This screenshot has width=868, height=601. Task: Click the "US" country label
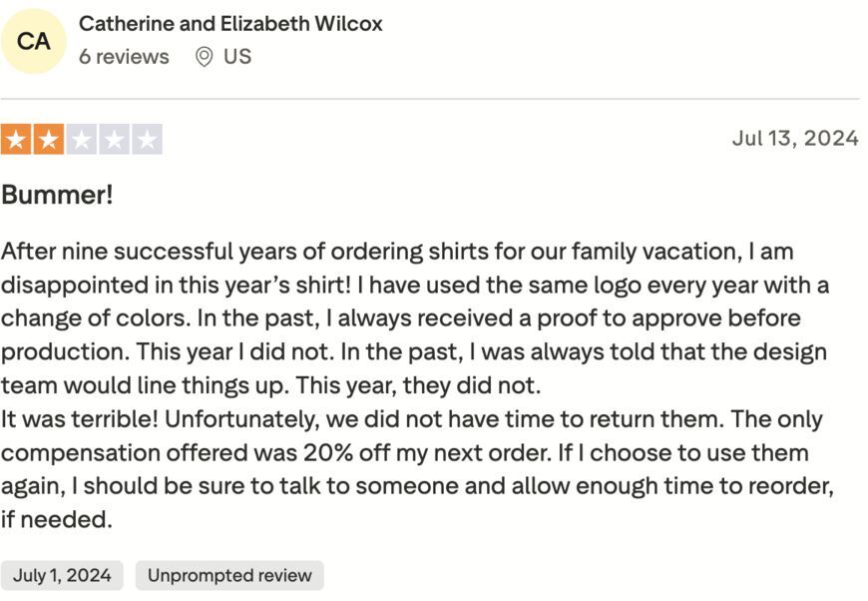point(237,57)
